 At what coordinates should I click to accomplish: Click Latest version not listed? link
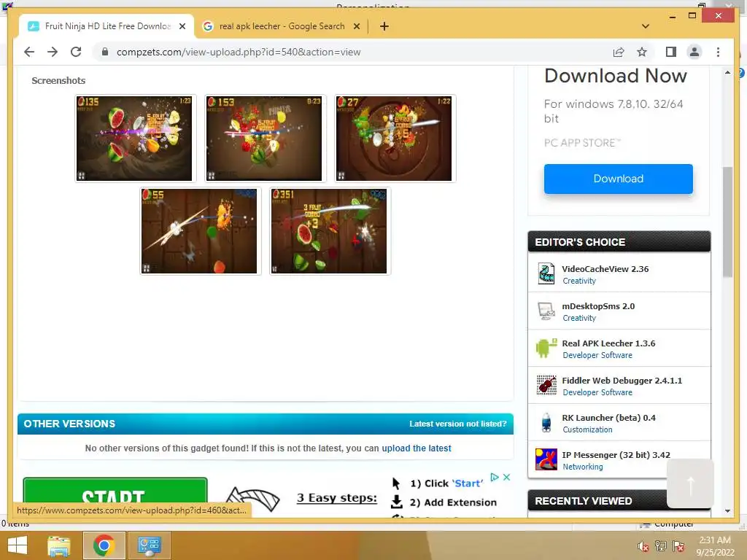[458, 424]
